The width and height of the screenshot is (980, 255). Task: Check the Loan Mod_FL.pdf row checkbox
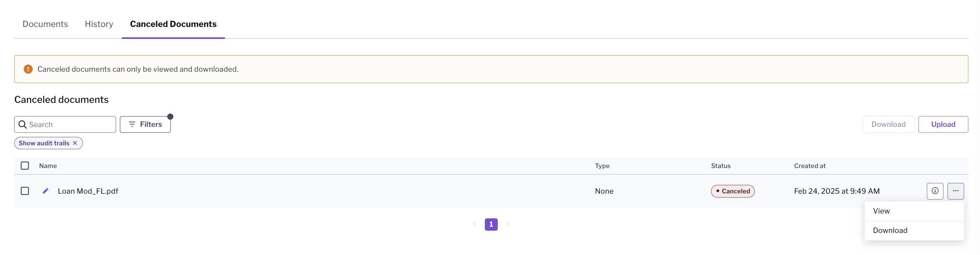point(25,191)
